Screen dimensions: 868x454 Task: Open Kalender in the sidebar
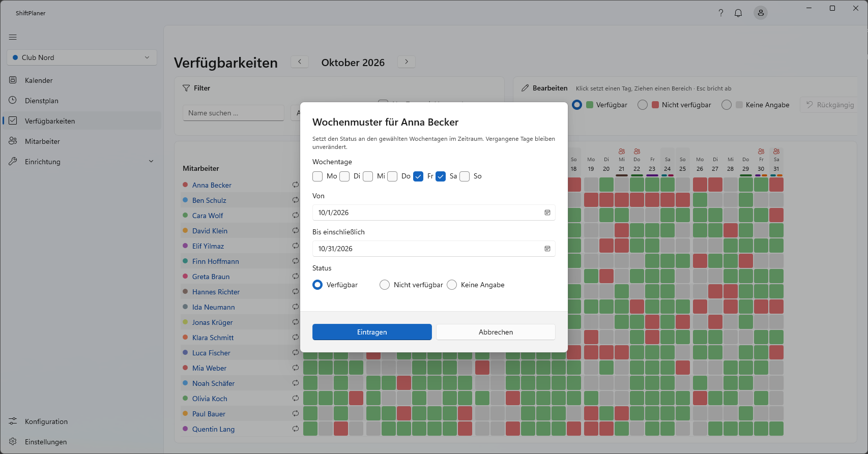tap(82, 80)
